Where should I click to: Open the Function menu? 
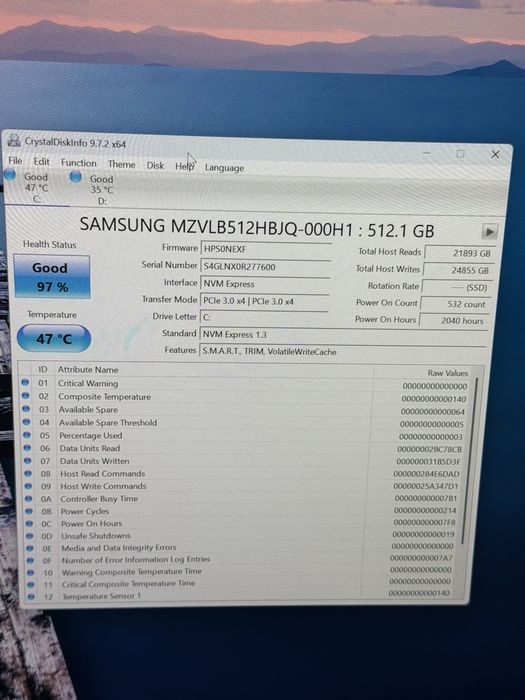pos(79,163)
